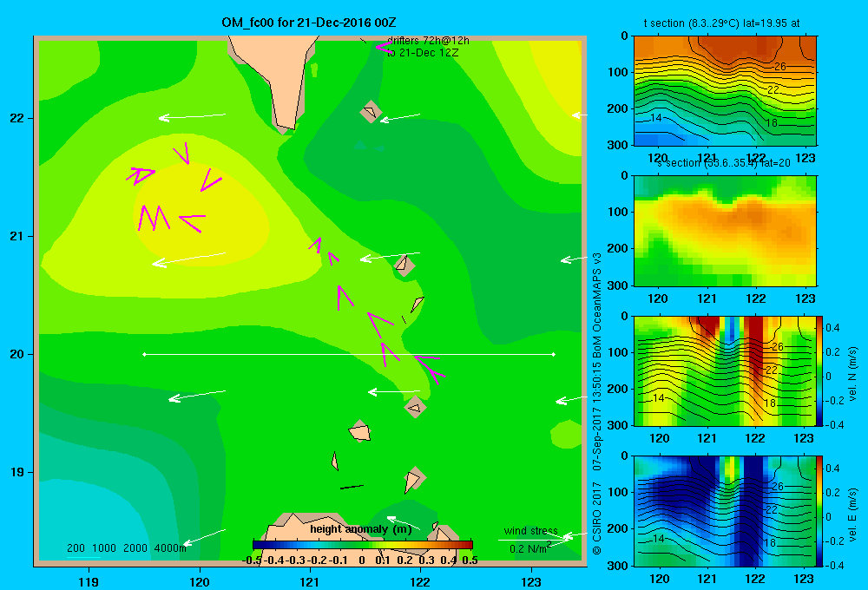
Task: Click the 'vel. E (m/s)' axis label
Action: point(852,515)
